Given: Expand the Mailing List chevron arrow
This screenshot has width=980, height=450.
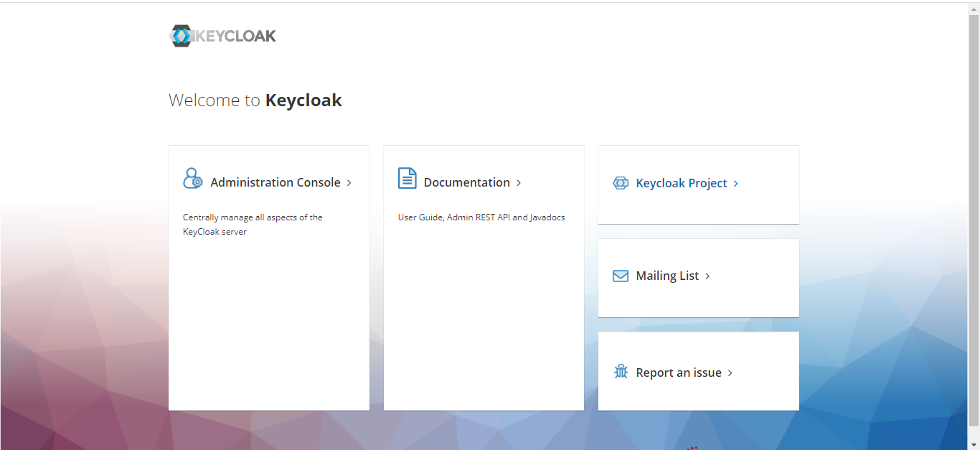Looking at the screenshot, I should point(707,276).
